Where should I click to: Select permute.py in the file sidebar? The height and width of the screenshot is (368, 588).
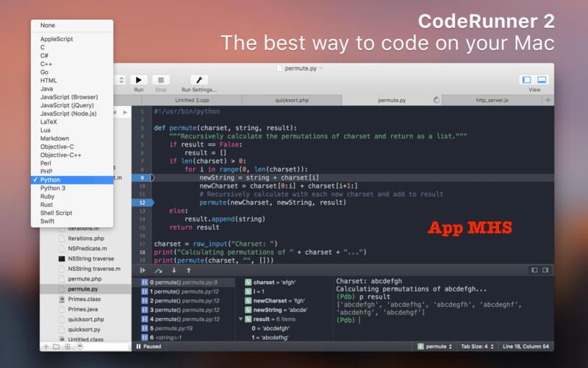coord(85,289)
